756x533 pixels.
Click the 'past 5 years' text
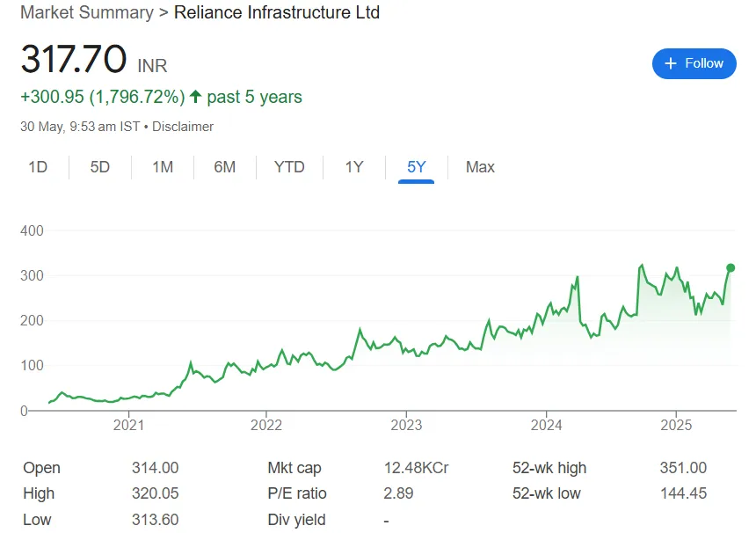pyautogui.click(x=255, y=97)
